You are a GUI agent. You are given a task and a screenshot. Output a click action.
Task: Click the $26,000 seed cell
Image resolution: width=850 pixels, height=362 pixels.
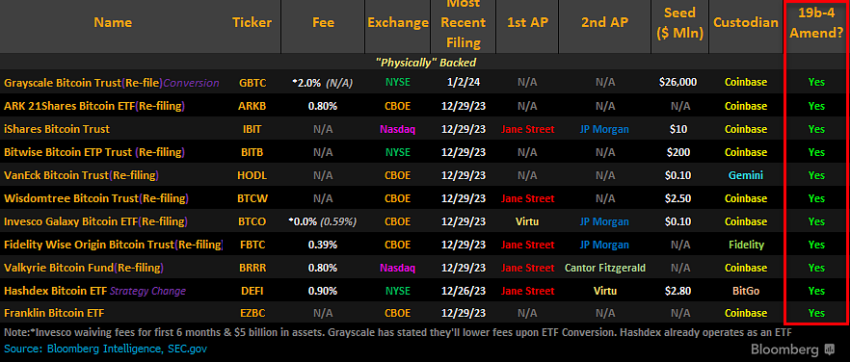[678, 83]
